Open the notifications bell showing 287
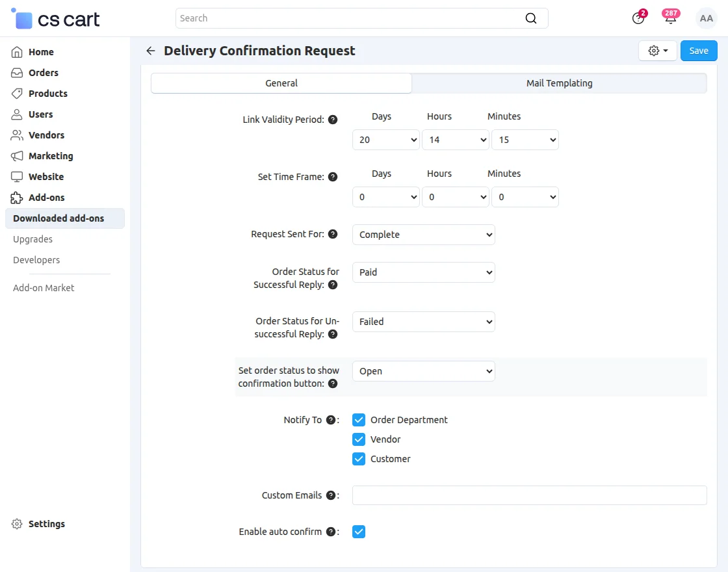Image resolution: width=728 pixels, height=572 pixels. 670,18
